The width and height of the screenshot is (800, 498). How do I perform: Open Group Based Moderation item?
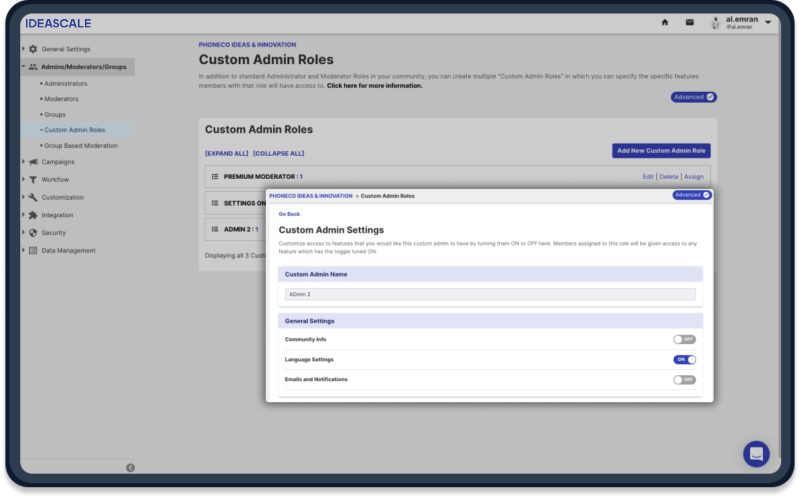coord(81,146)
